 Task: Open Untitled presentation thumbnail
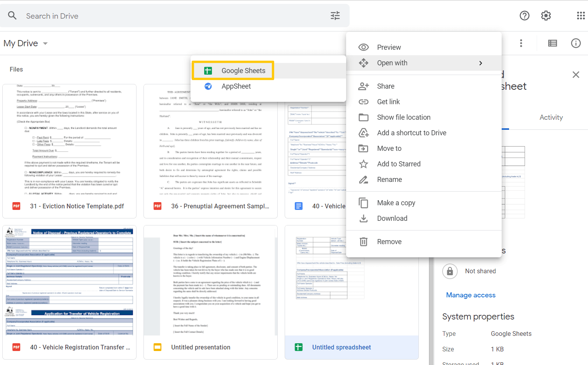pyautogui.click(x=210, y=281)
